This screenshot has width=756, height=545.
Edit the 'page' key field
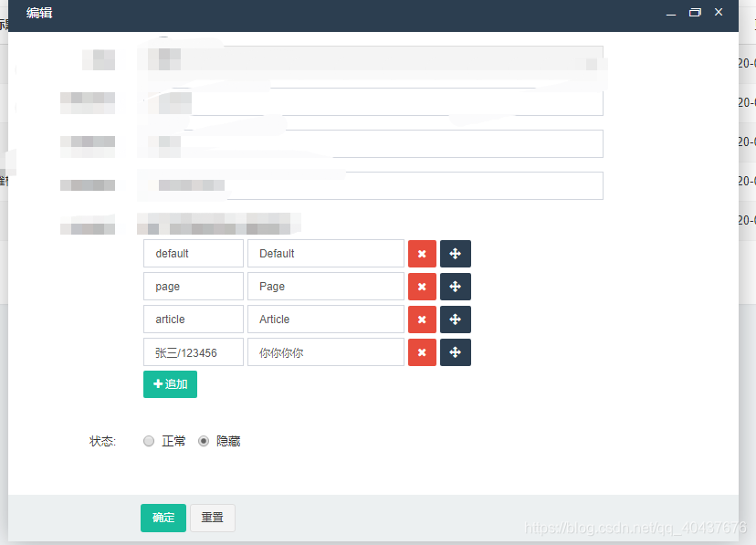194,287
